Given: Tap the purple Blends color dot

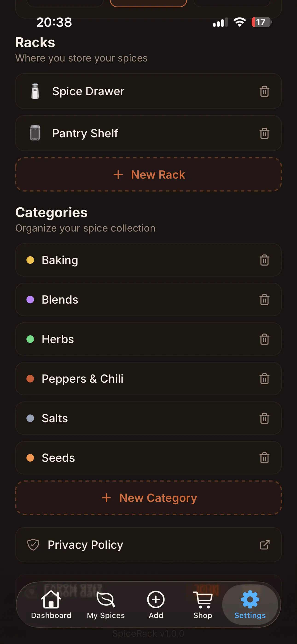Looking at the screenshot, I should click(30, 299).
